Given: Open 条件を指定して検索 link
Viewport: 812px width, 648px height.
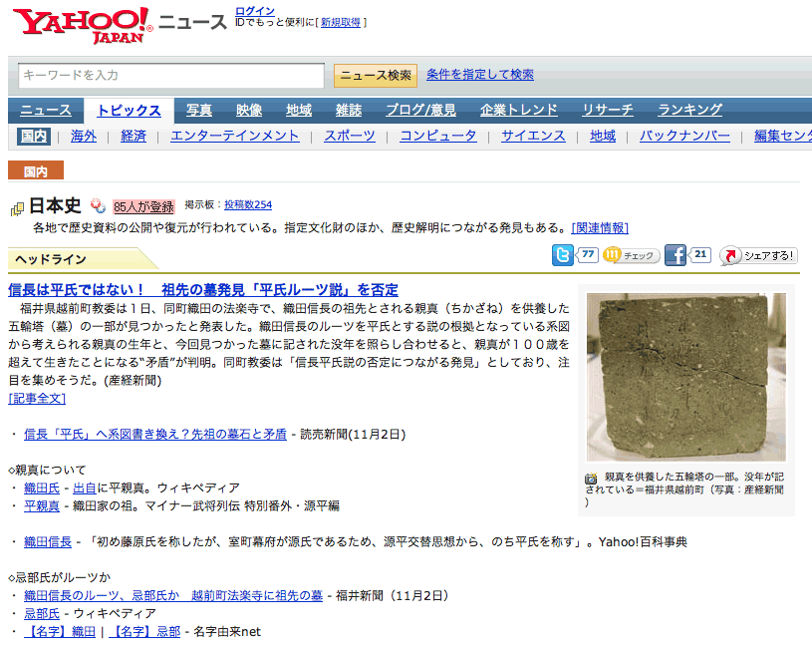Looking at the screenshot, I should [479, 75].
